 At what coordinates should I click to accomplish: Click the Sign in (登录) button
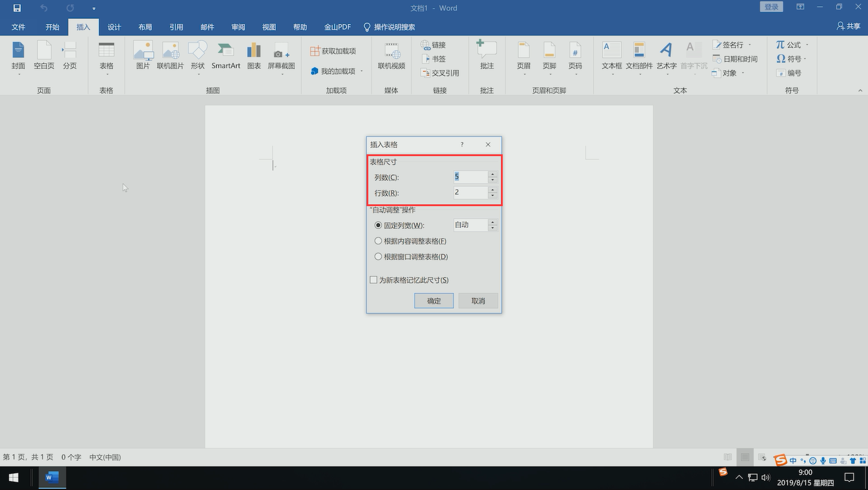(x=772, y=7)
